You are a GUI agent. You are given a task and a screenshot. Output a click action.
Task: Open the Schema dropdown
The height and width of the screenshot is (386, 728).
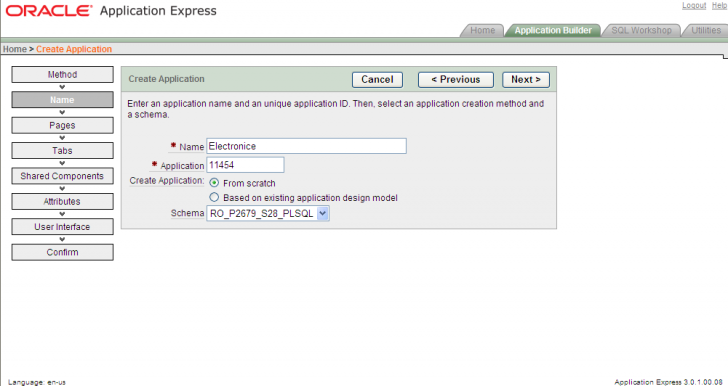tap(268, 214)
